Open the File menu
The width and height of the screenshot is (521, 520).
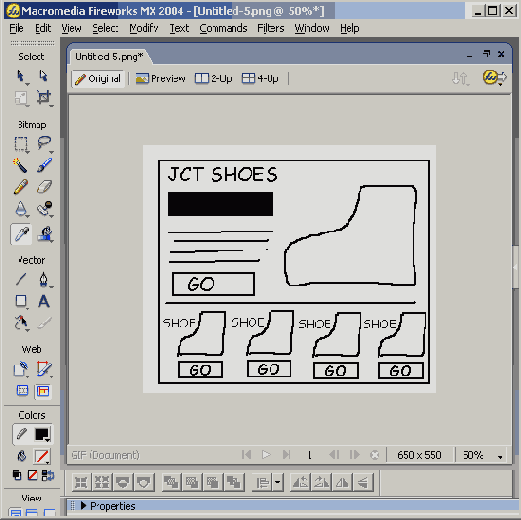click(x=16, y=28)
